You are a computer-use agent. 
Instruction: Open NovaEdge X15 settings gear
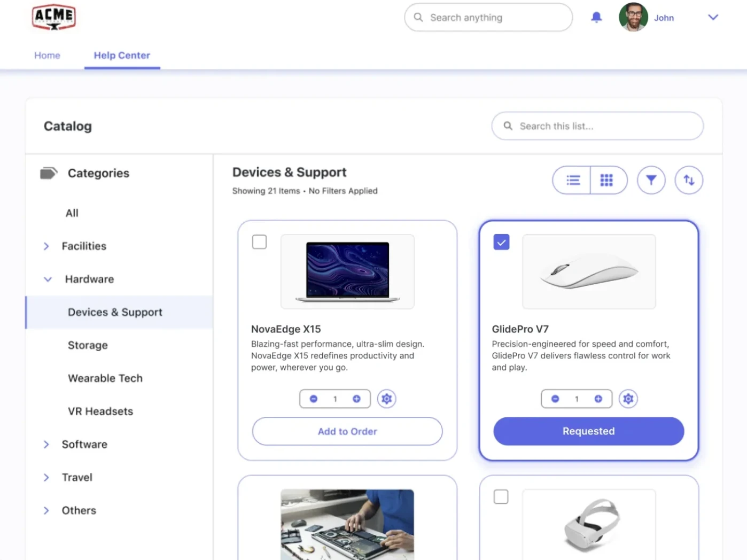click(387, 399)
